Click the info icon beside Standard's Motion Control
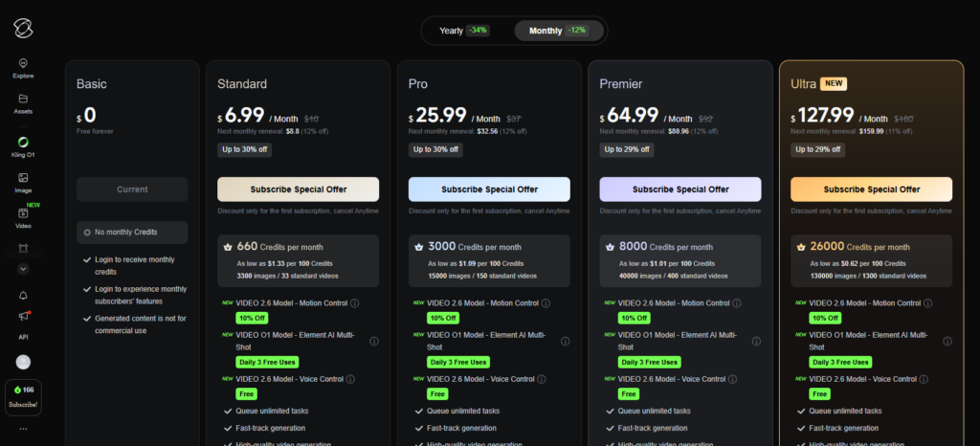Screen dimensions: 980x446 point(354,303)
